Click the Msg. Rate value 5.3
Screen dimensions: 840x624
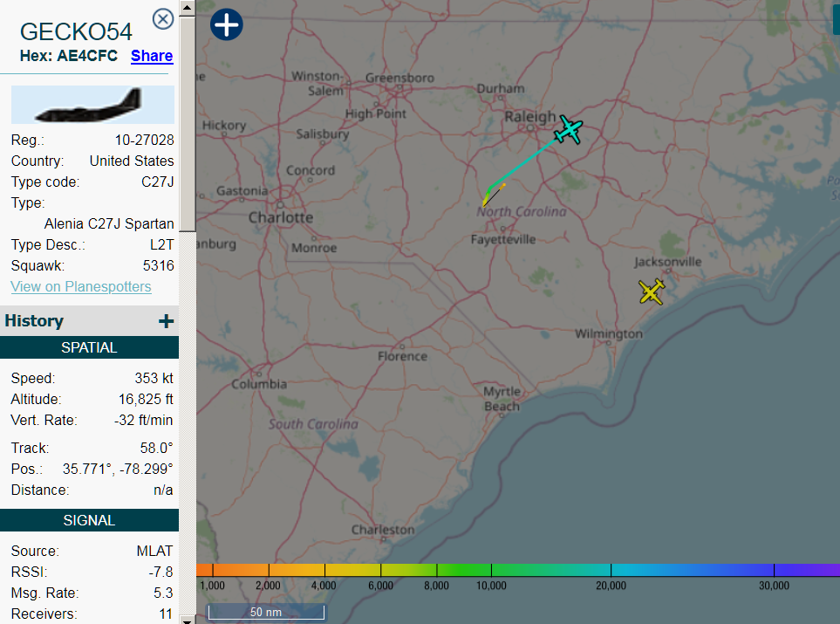[x=163, y=593]
